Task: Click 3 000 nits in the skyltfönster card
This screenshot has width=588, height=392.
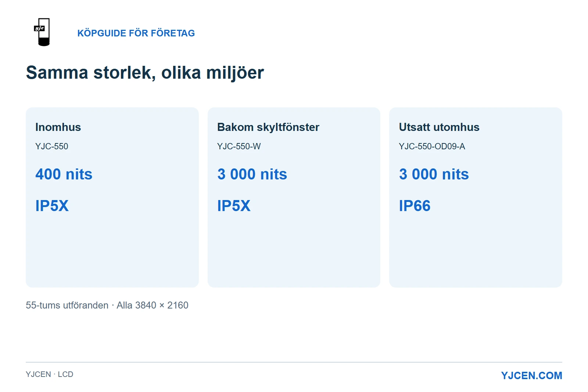Action: (x=252, y=174)
